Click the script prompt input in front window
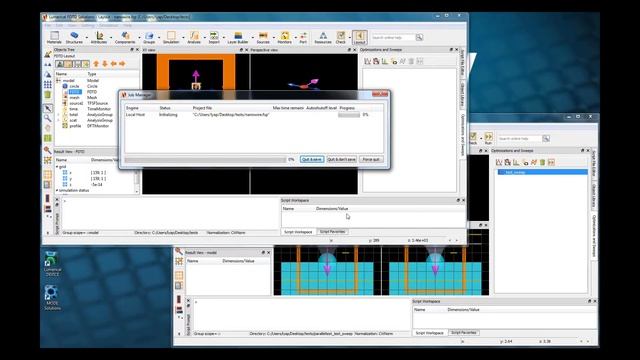This screenshot has height=360, width=640. pyautogui.click(x=170, y=213)
